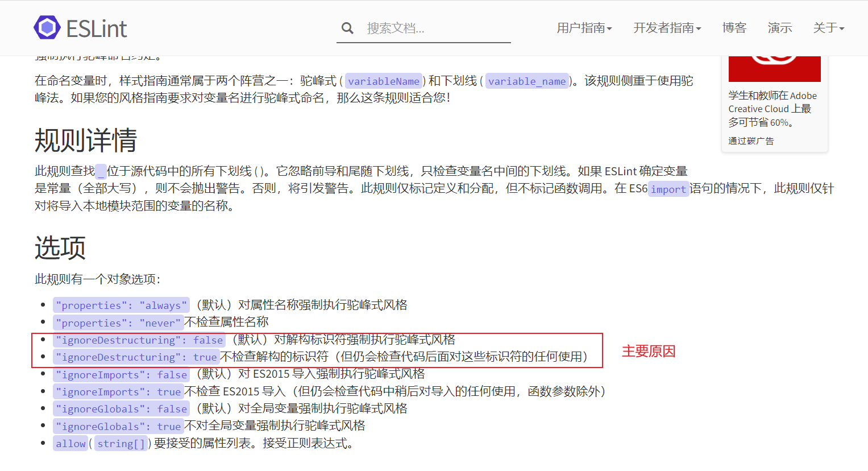Open the 演示 page

(780, 28)
